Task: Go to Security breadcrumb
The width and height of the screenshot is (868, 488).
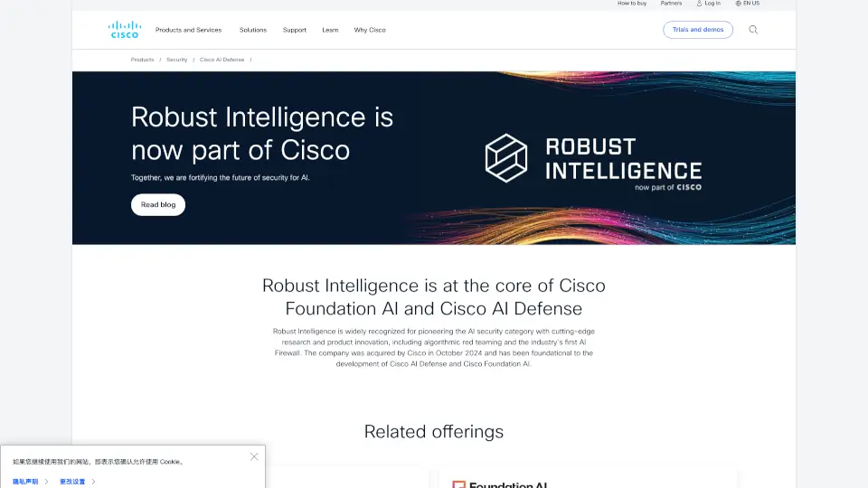Action: pyautogui.click(x=176, y=60)
